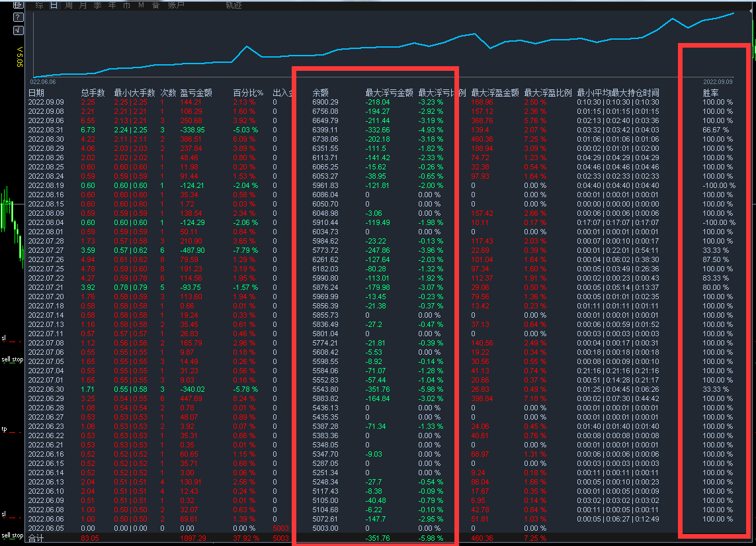Image resolution: width=756 pixels, height=546 pixels.
Task: Click the win rate value 66.67 %
Action: click(716, 130)
